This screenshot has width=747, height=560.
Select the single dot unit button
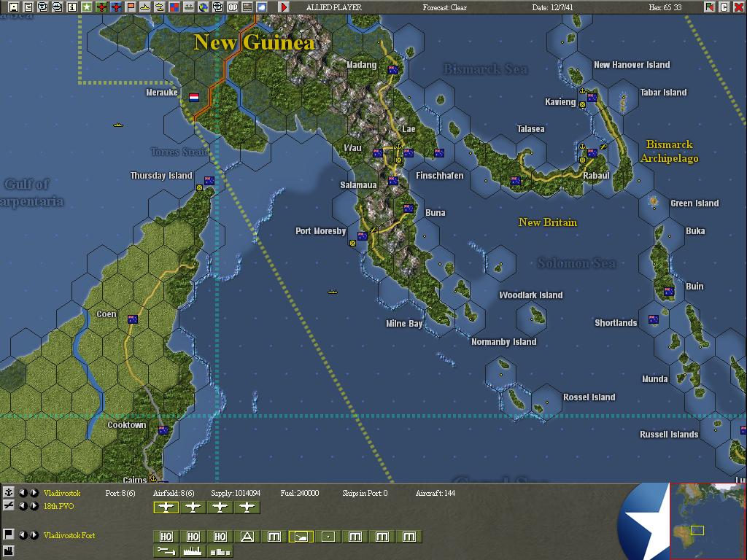[x=328, y=537]
